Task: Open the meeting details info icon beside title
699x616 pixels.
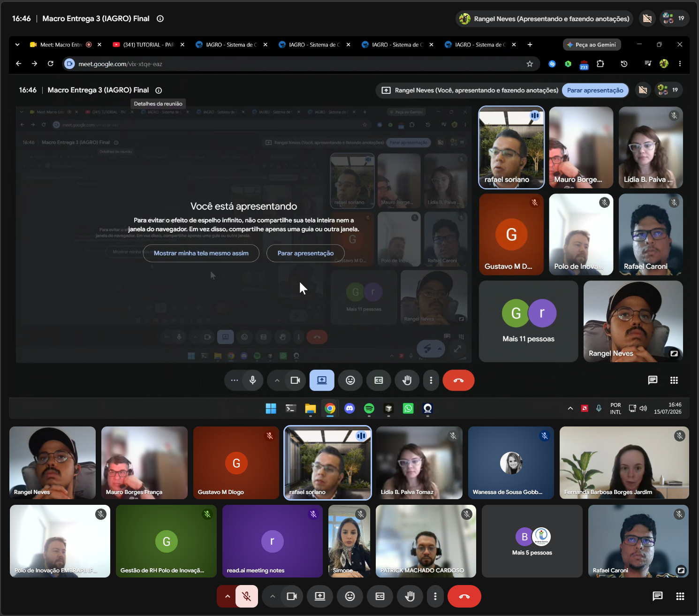Action: pyautogui.click(x=160, y=19)
